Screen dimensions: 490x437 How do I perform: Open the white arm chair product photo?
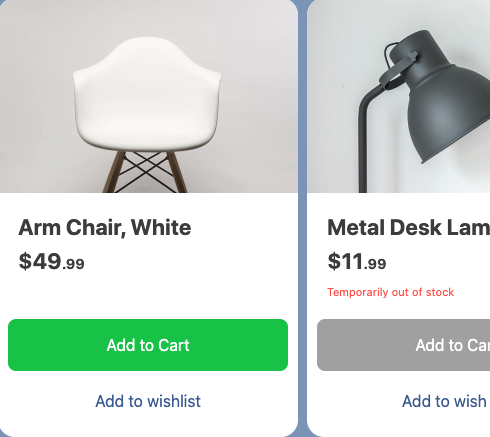coord(149,96)
